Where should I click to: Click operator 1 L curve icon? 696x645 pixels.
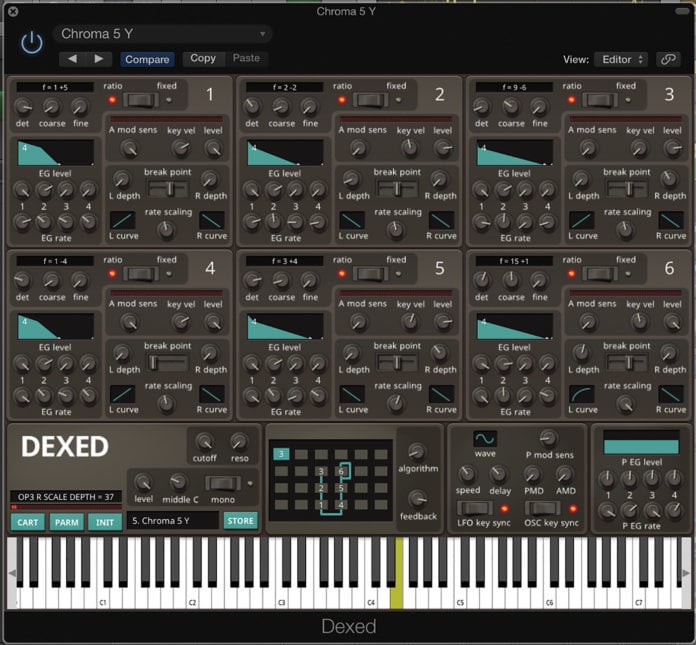click(x=122, y=220)
